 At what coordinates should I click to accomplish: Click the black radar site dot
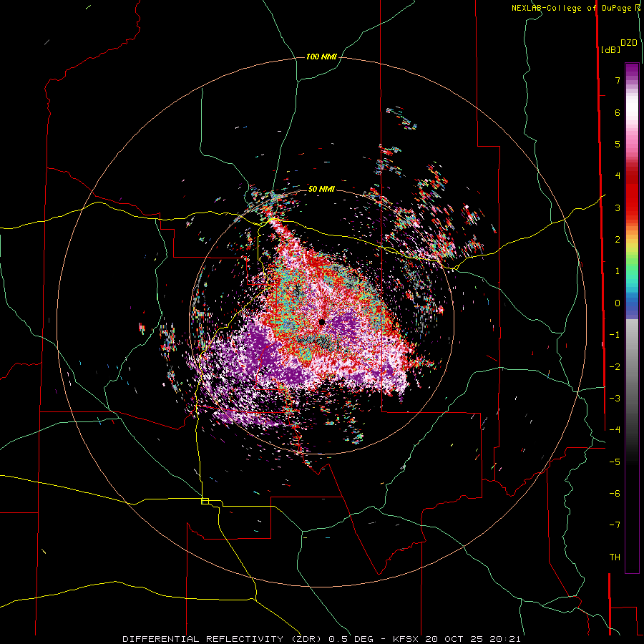(x=322, y=322)
